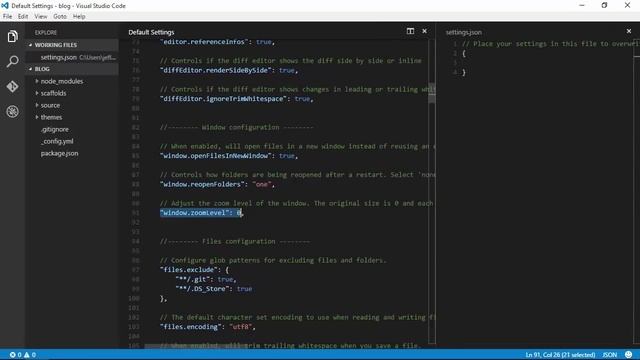640x360 pixels.
Task: Click the "window.zoomLevel" setting line
Action: (202, 213)
